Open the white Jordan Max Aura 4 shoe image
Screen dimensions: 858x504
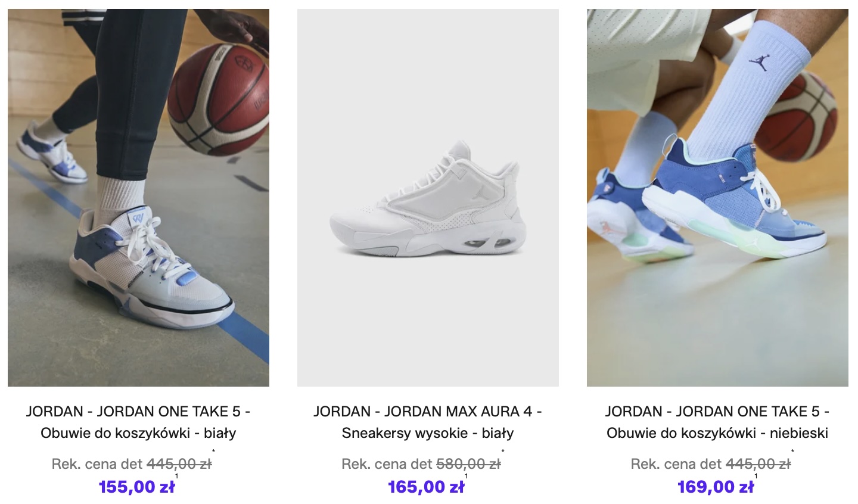428,198
